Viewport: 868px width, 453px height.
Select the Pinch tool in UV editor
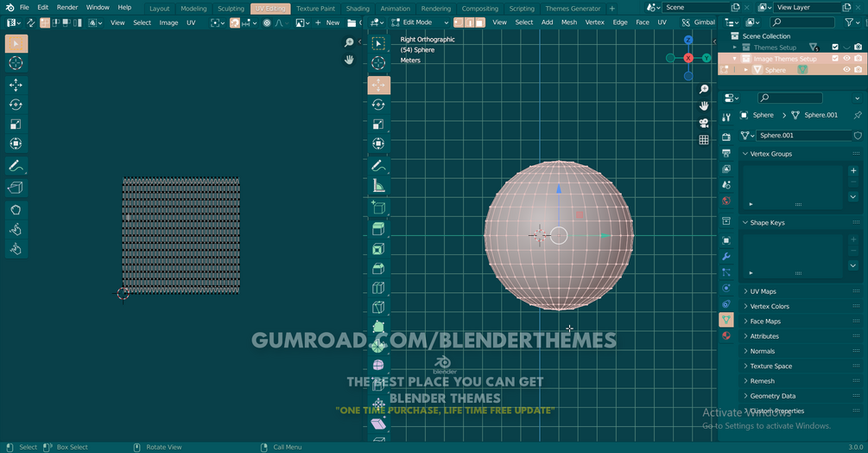click(16, 249)
